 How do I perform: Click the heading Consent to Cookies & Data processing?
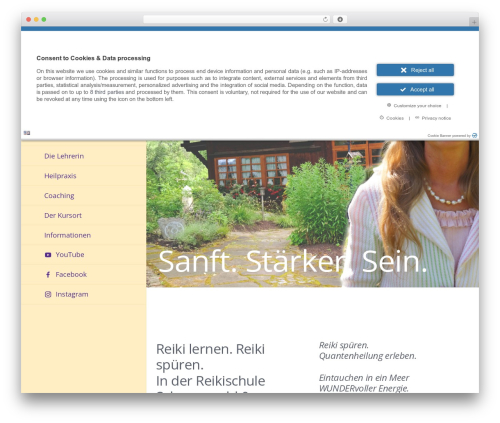pos(93,58)
